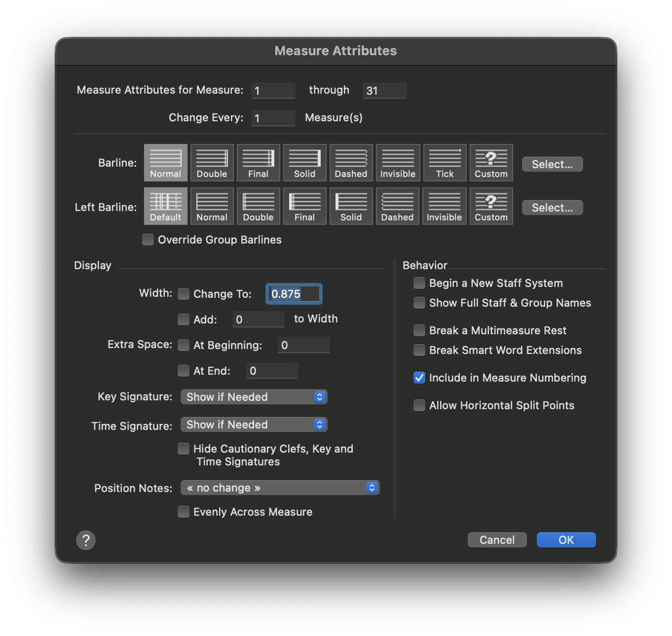
Task: Enable Override Group Barlines
Action: 148,240
